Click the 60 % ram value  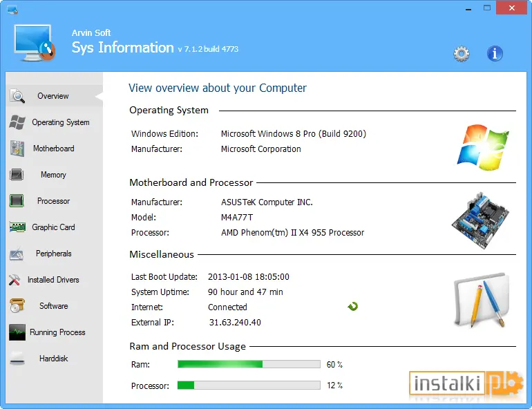click(x=334, y=365)
